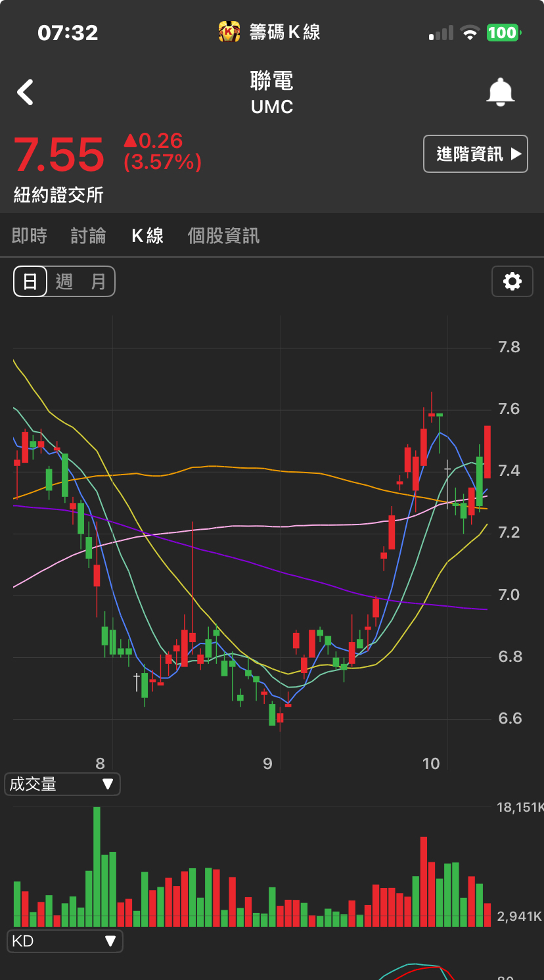
Task: Select the 週 weekly period
Action: click(64, 281)
